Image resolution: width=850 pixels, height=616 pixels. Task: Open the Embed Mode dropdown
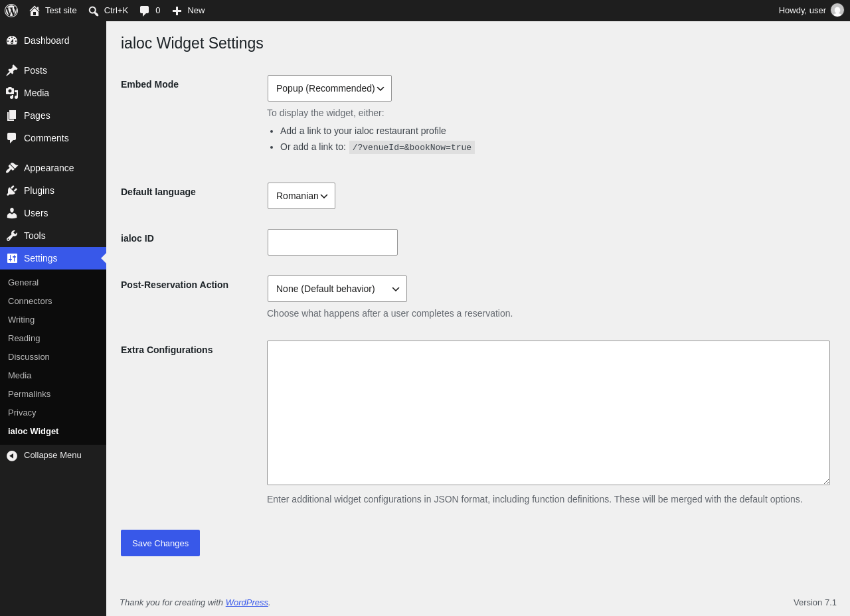(329, 88)
